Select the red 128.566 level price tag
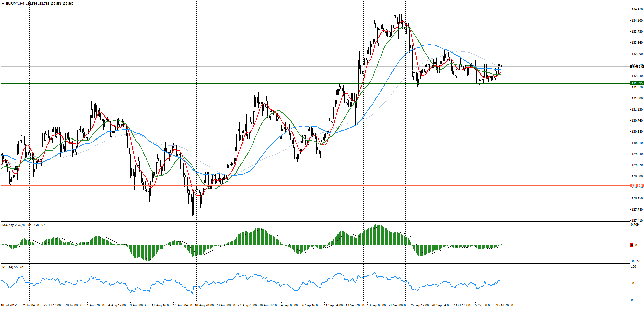 637,186
